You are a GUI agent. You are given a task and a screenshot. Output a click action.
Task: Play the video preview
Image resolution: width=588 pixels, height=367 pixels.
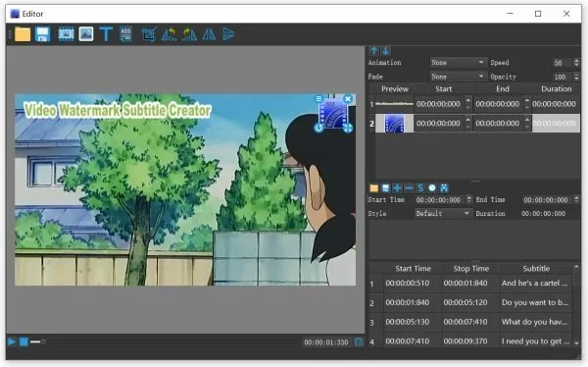pyautogui.click(x=11, y=341)
